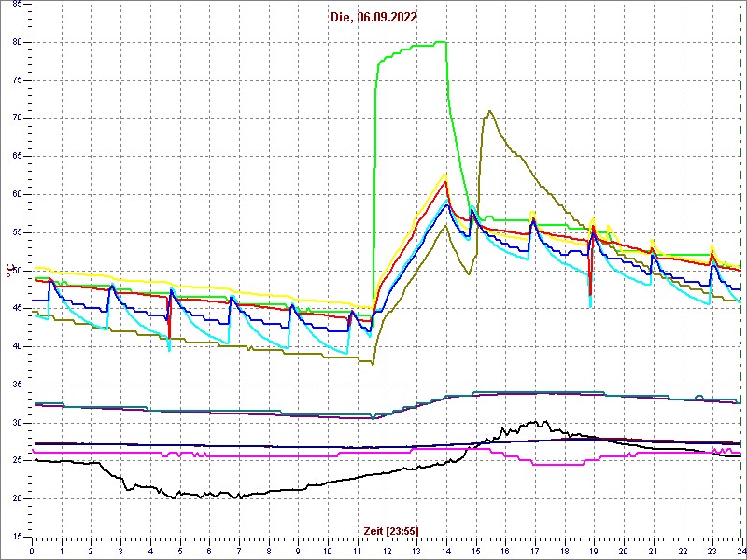Viewport: 747px width, 560px height.
Task: Click hour 5 on the time axis
Action: [x=179, y=551]
